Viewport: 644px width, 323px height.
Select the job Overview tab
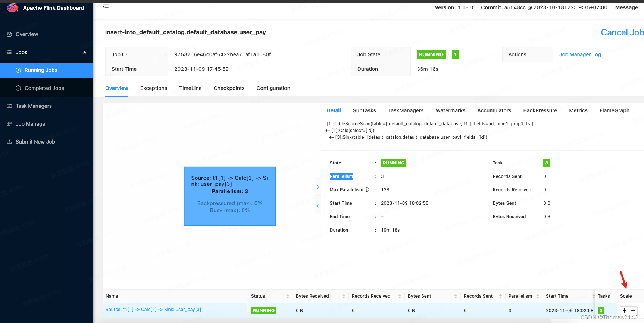point(117,88)
